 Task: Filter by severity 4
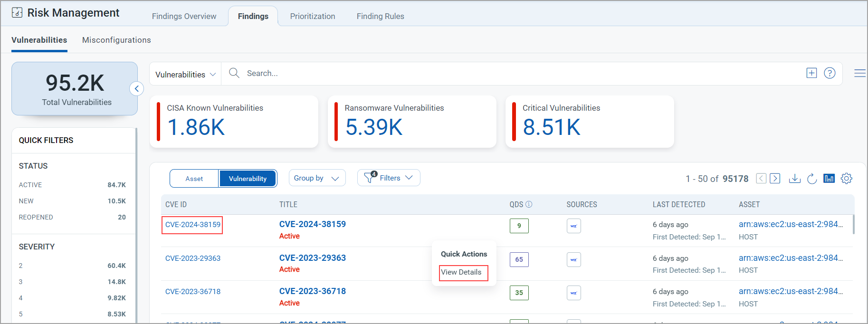72,298
